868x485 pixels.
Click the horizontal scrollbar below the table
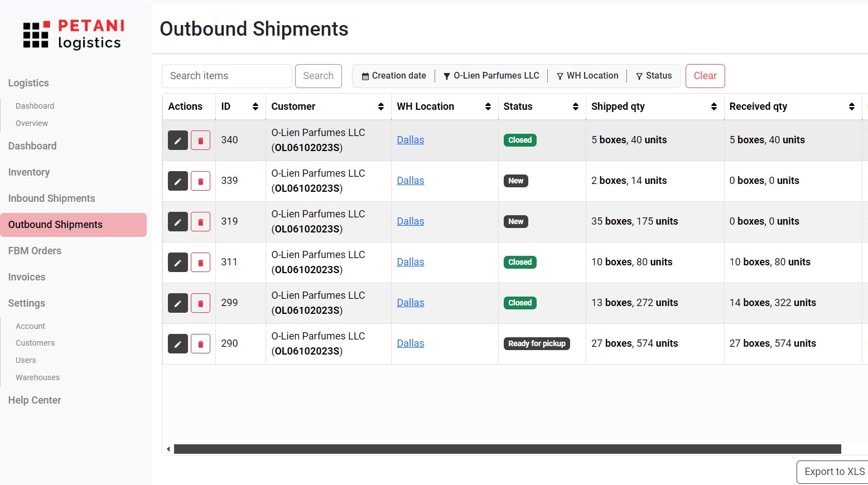click(507, 449)
